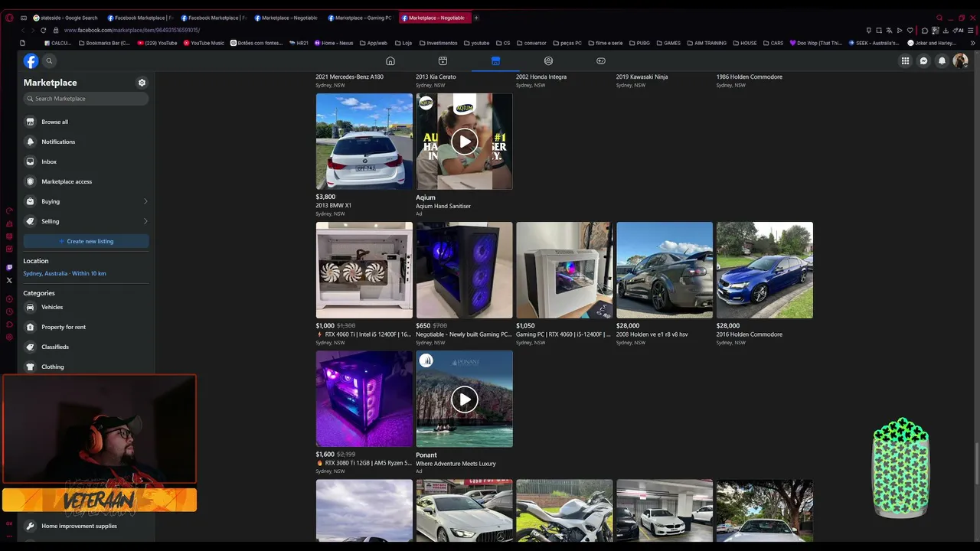Viewport: 980px width, 551px height.
Task: Click the 2021 Mercedes-Benz A180 listing title
Action: click(350, 77)
